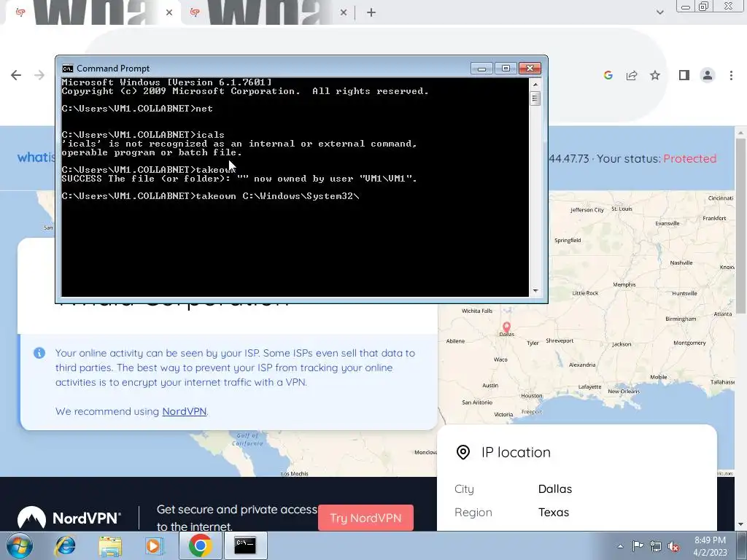Select the Texas region value
Image resolution: width=747 pixels, height=560 pixels.
click(x=554, y=513)
